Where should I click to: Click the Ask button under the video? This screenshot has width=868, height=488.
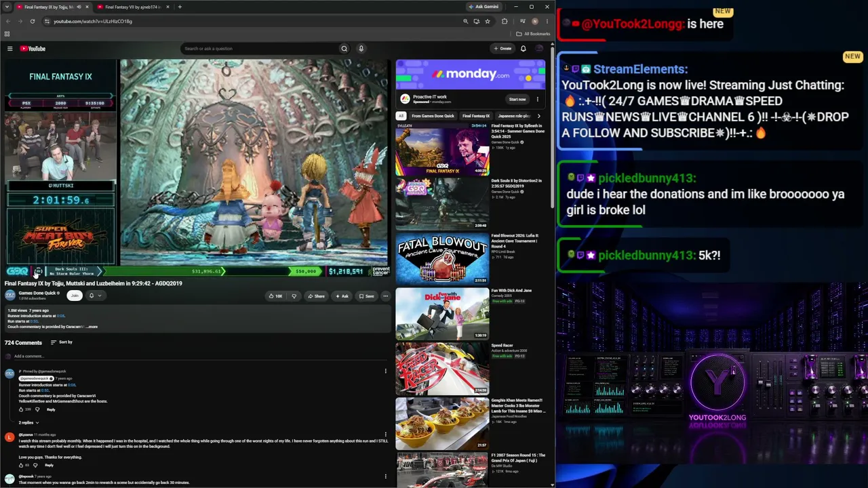[x=342, y=296]
